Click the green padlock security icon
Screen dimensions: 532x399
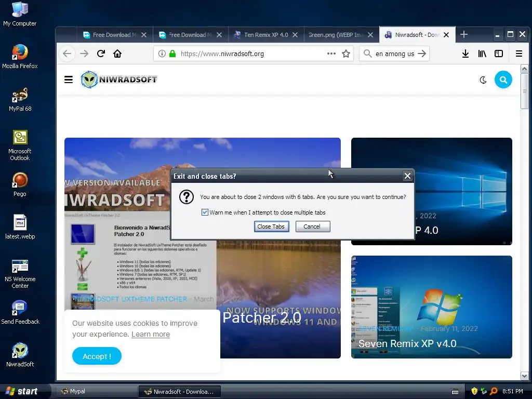point(172,54)
